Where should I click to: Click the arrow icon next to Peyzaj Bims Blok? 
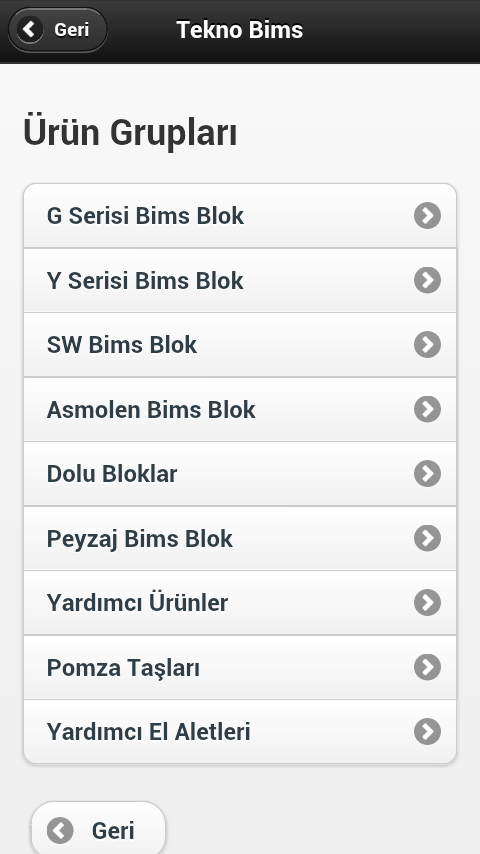pyautogui.click(x=427, y=538)
